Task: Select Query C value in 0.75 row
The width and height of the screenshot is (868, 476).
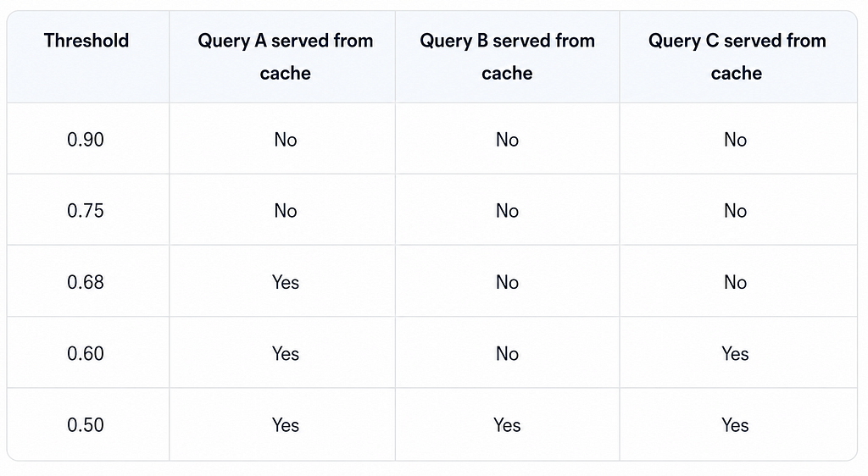Action: click(735, 211)
